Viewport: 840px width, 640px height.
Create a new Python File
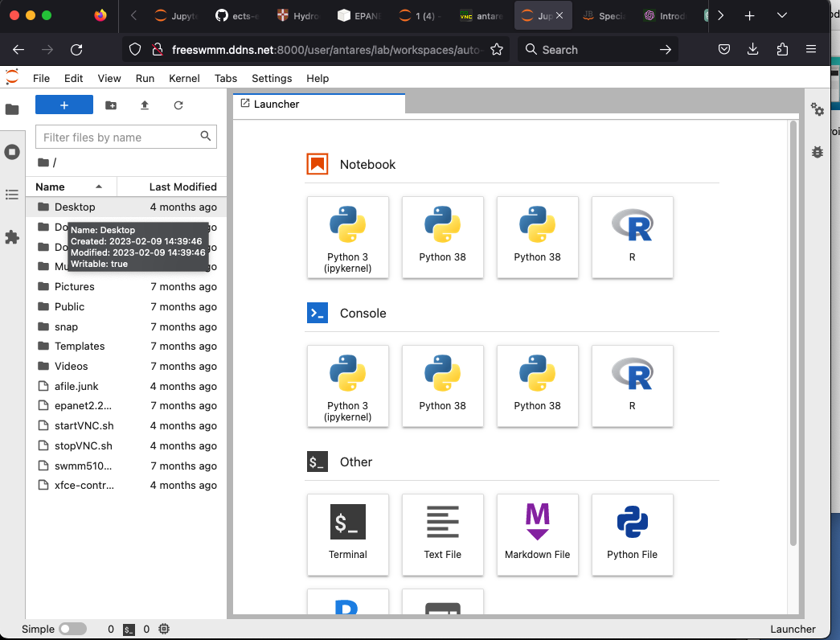(632, 535)
